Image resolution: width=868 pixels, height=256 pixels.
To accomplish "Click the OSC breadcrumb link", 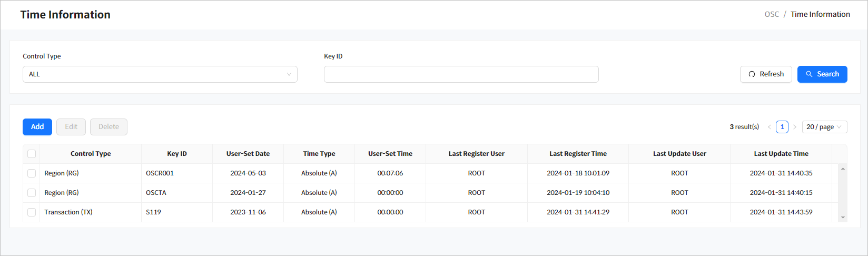I will 772,14.
